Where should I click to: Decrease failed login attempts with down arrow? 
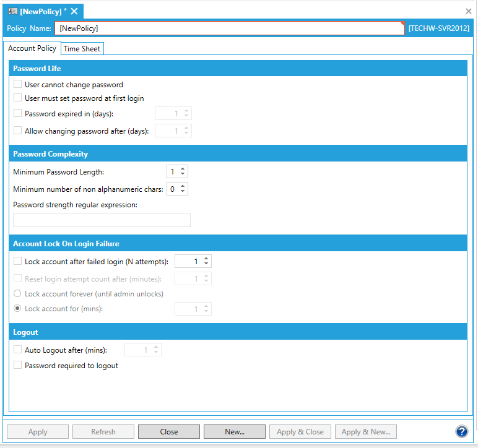tap(207, 264)
